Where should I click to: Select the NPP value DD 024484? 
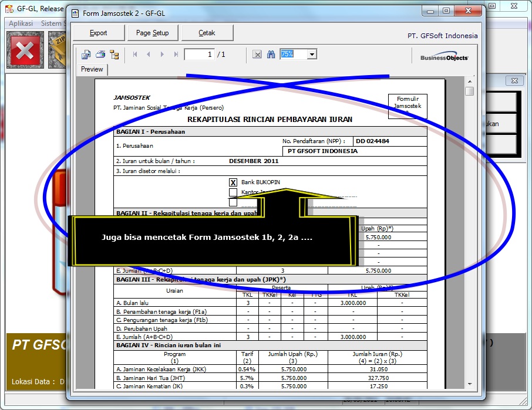pyautogui.click(x=372, y=141)
